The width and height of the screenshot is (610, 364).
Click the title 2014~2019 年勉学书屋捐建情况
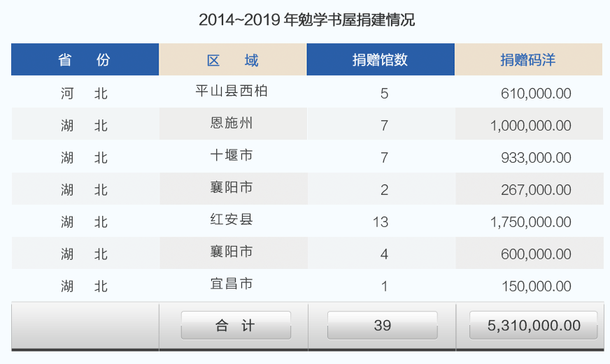tap(306, 20)
